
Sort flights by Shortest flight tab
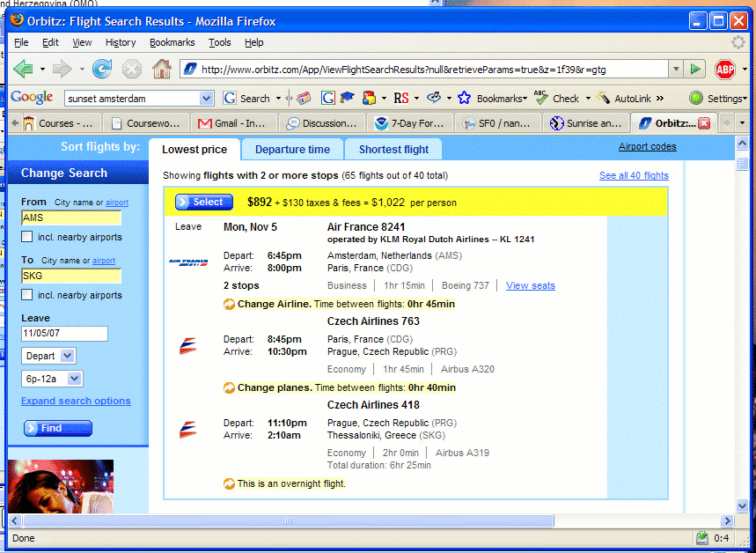(393, 150)
